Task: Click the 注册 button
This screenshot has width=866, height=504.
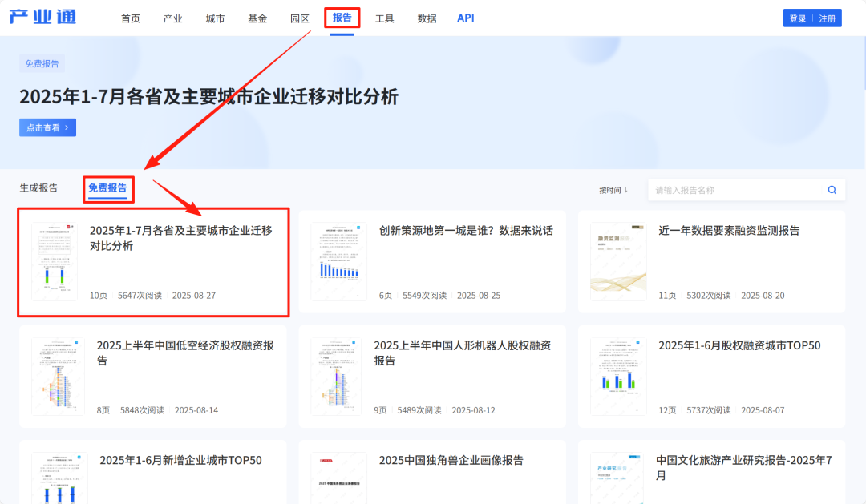Action: 828,18
